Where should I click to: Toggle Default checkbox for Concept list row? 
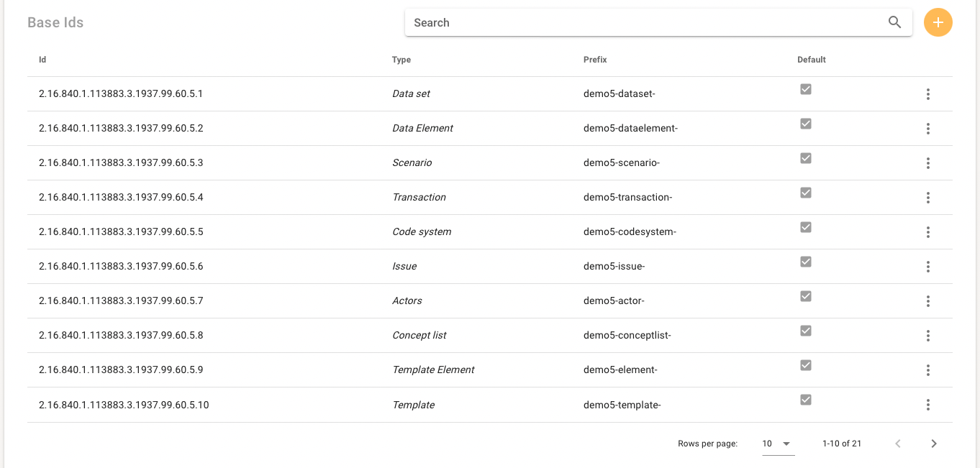click(806, 331)
